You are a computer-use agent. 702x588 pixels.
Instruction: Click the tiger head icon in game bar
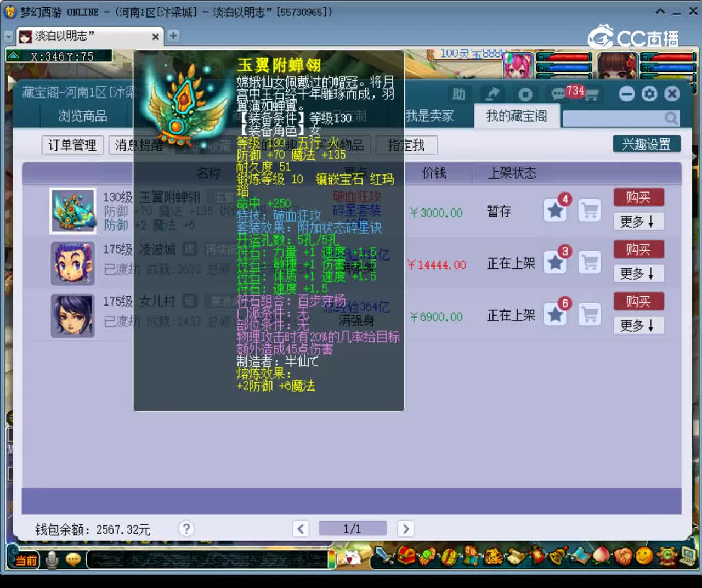pos(493,557)
